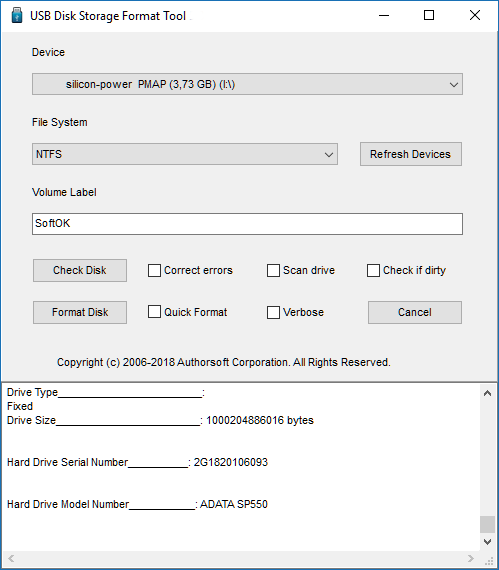Click the horizontal scroll left arrow

[x=11, y=558]
